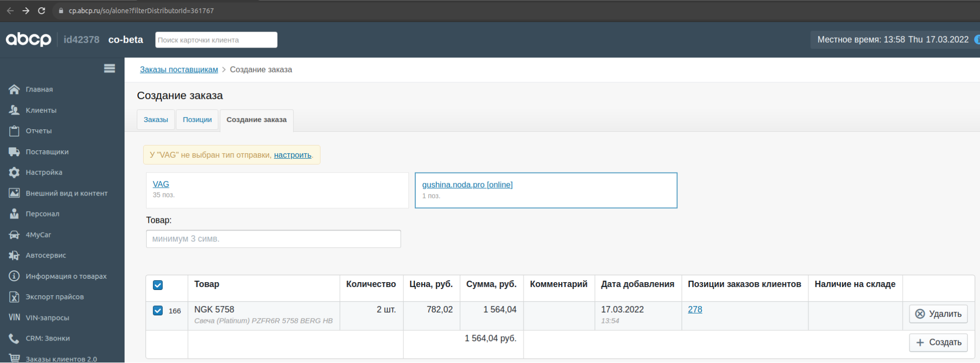Switch to the Позиции tab
The height and width of the screenshot is (363, 980).
197,120
